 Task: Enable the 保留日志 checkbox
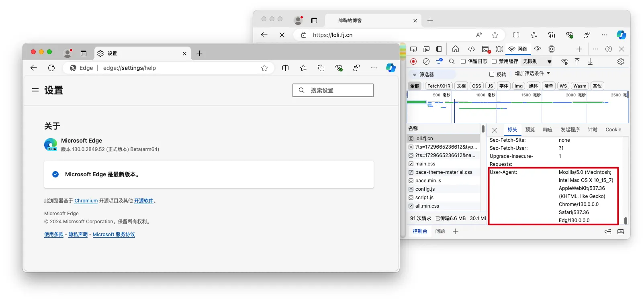coord(463,61)
